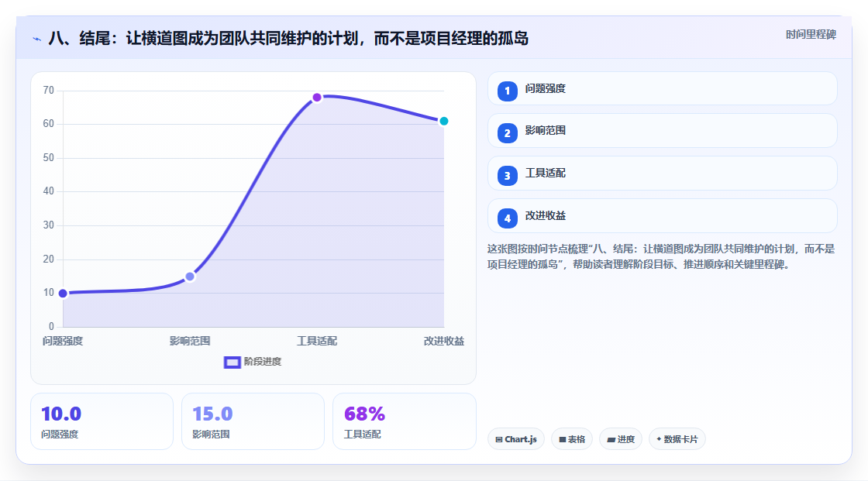
Task: Open the 改进收益 list item
Action: pos(662,216)
